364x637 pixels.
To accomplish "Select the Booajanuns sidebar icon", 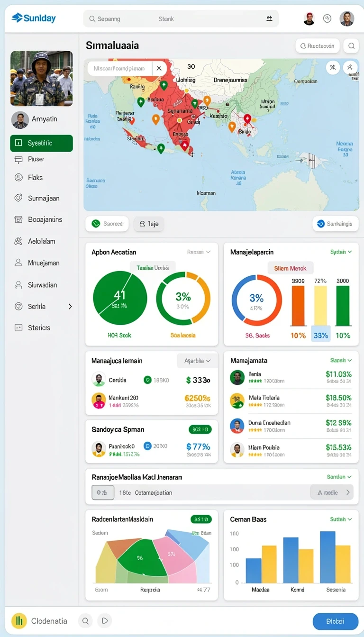I will click(18, 219).
